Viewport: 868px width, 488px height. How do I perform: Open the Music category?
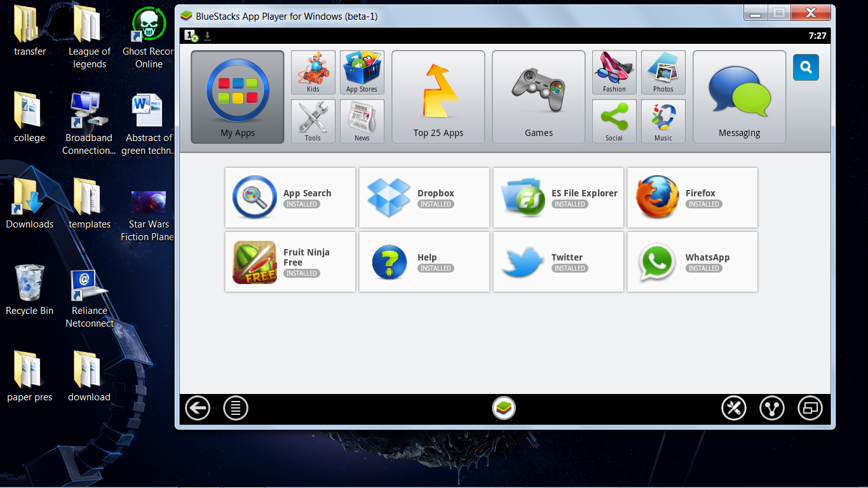pos(663,121)
